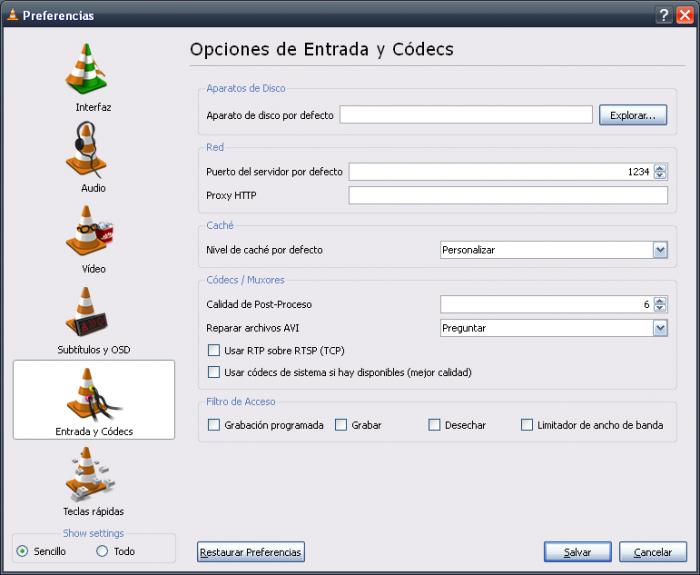Open the Vídeo cone with glasses icon

click(x=88, y=230)
